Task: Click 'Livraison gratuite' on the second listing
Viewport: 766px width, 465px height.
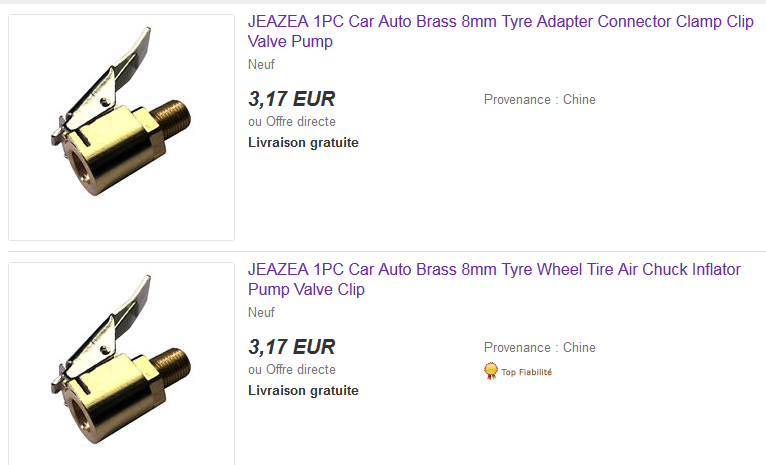Action: point(303,391)
